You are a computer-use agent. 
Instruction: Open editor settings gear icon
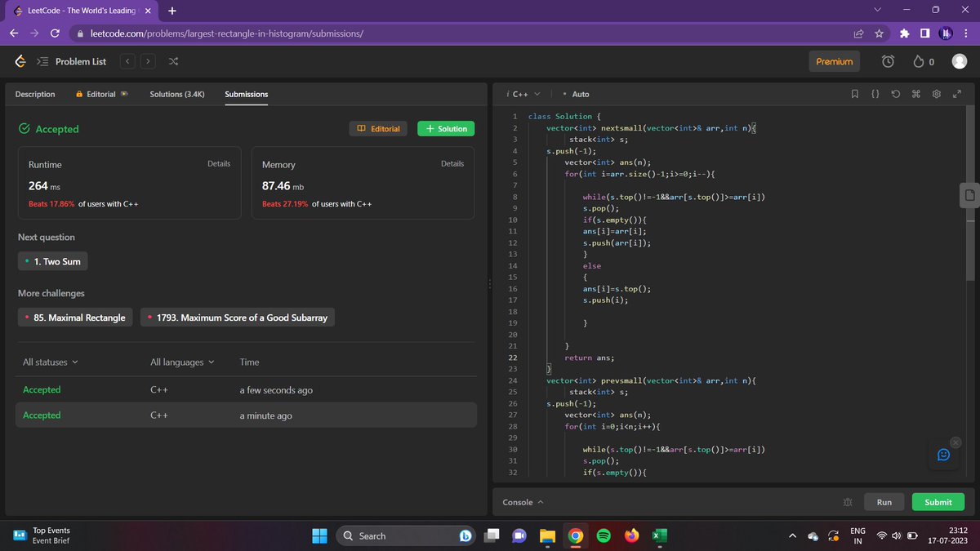pyautogui.click(x=936, y=94)
